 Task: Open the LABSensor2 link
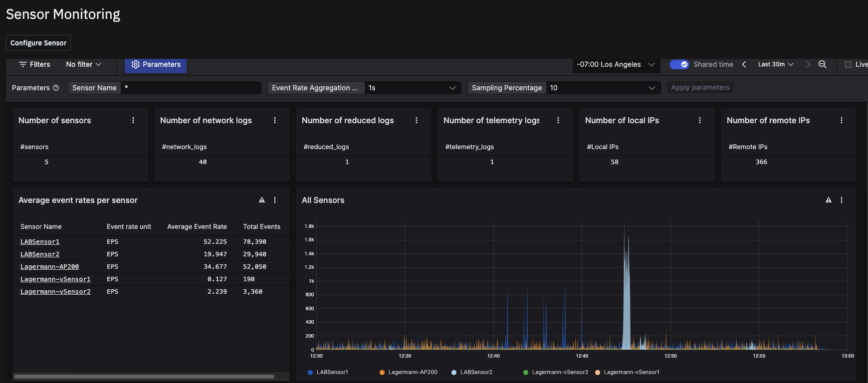coord(40,254)
